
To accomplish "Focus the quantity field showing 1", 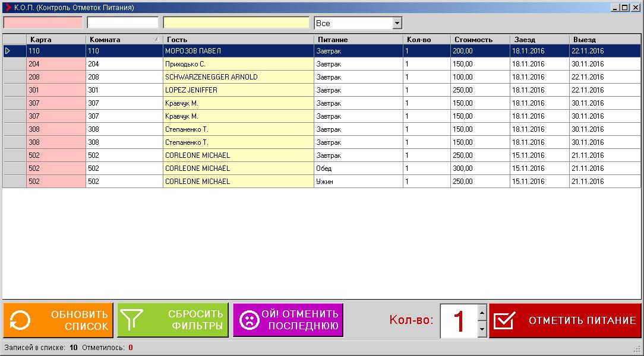I will (x=459, y=321).
